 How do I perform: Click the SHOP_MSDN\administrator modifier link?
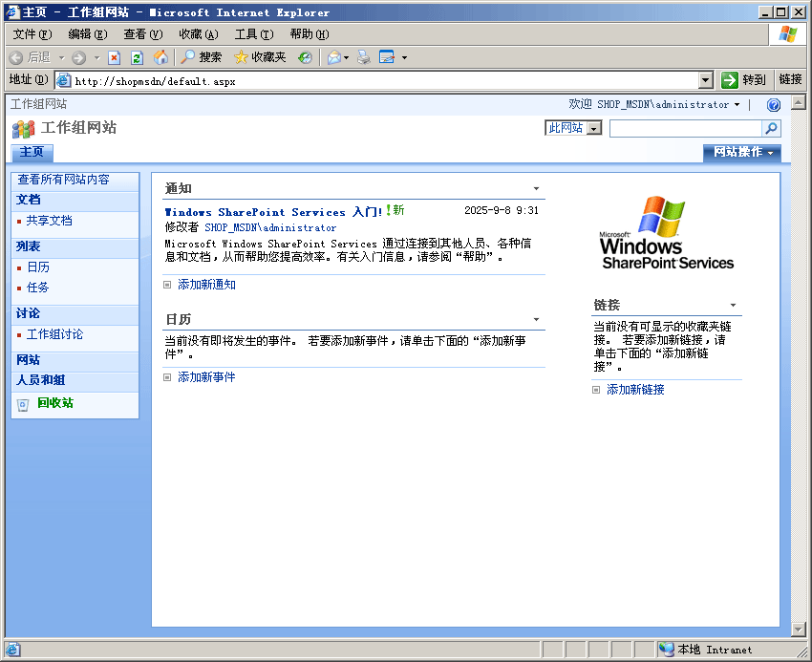270,227
